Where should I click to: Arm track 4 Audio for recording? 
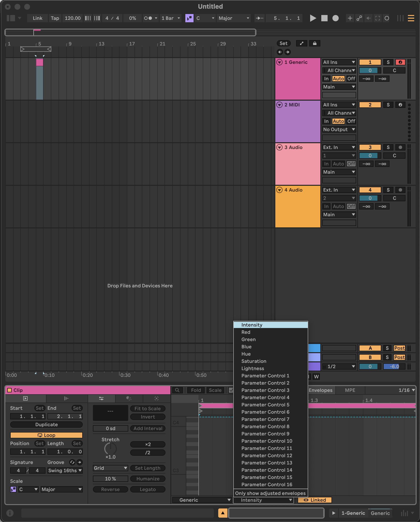click(x=400, y=190)
